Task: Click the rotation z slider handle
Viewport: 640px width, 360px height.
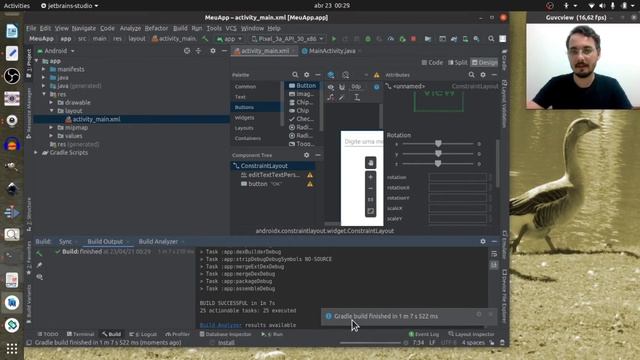Action: pyautogui.click(x=438, y=164)
